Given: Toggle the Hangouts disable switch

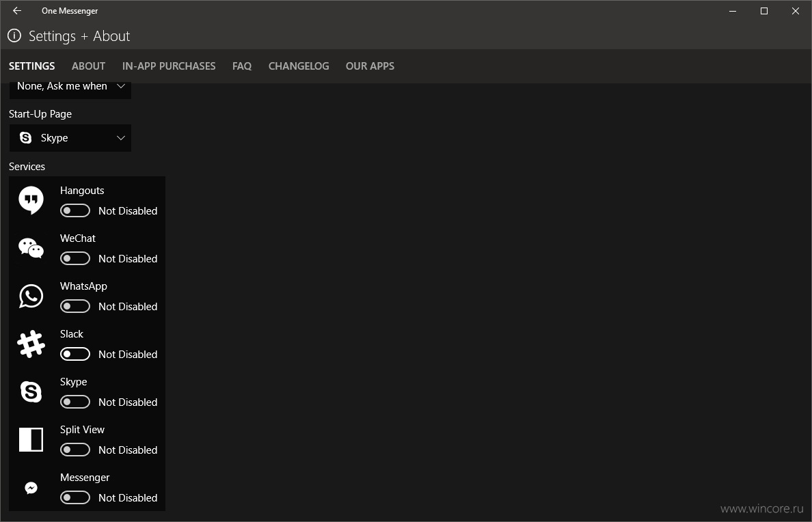Looking at the screenshot, I should 75,210.
